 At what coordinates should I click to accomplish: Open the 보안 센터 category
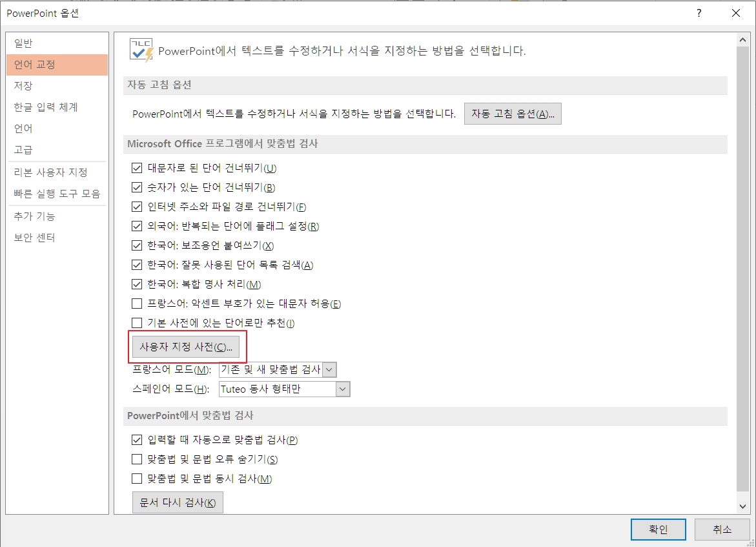coord(57,237)
